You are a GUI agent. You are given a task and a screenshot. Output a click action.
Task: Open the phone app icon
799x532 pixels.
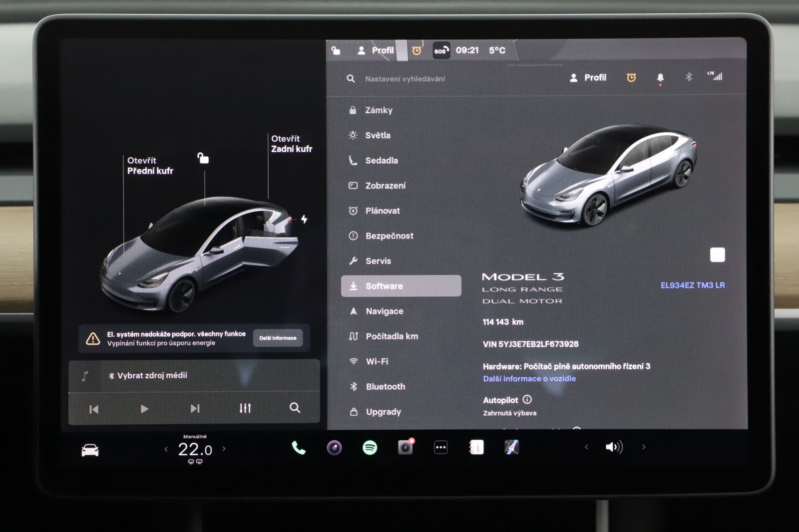[x=299, y=448]
